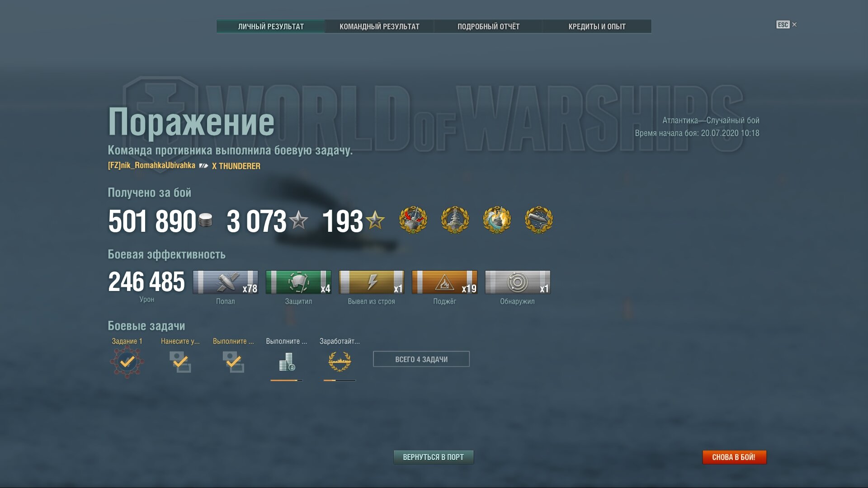Click the red Снова в бой! button
The image size is (868, 488).
pos(734,457)
